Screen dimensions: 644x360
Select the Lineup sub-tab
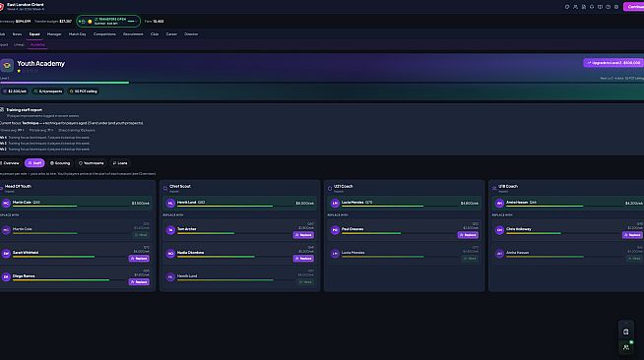[19, 44]
